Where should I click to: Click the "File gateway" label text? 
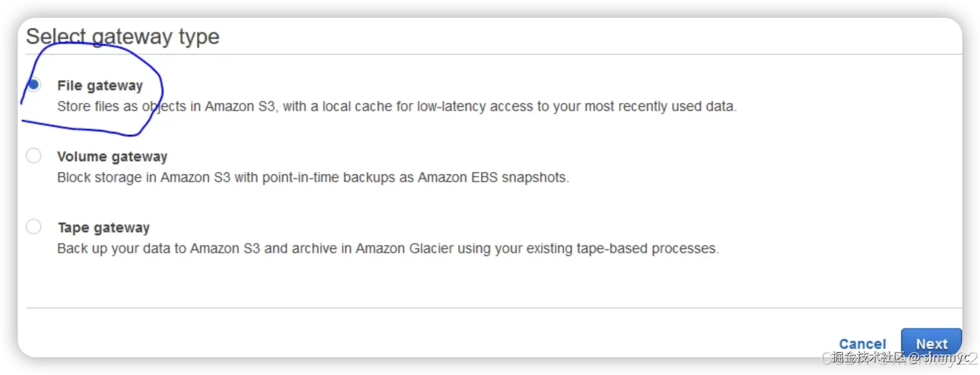100,85
